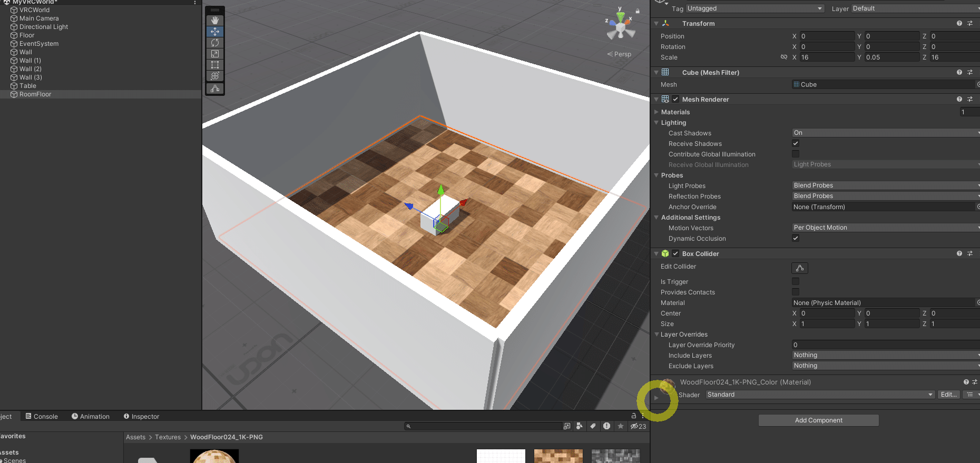The width and height of the screenshot is (980, 463).
Task: Select the gray noise texture thumbnail
Action: pyautogui.click(x=616, y=456)
